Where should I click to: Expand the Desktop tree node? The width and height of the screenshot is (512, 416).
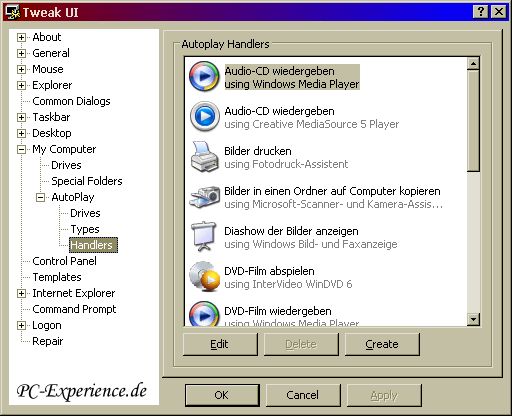(21, 133)
